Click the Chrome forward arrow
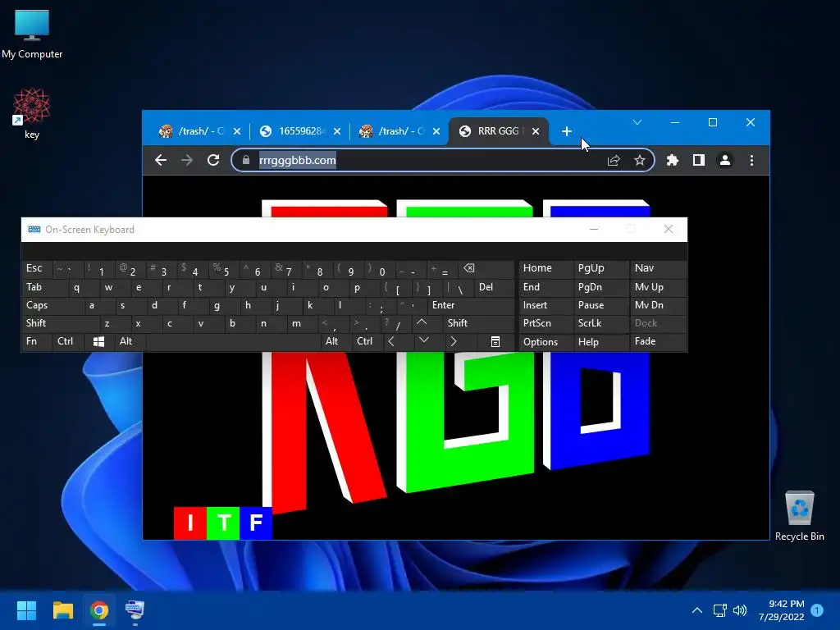Image resolution: width=840 pixels, height=630 pixels. (x=186, y=160)
